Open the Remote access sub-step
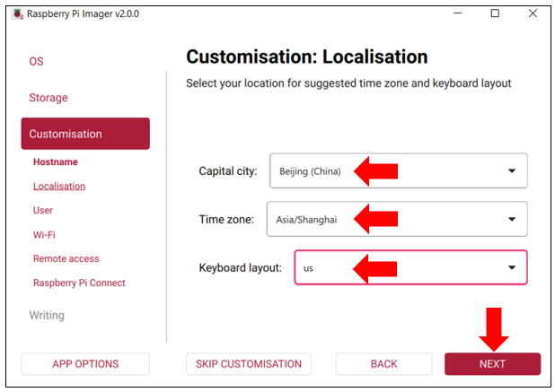 coord(66,258)
